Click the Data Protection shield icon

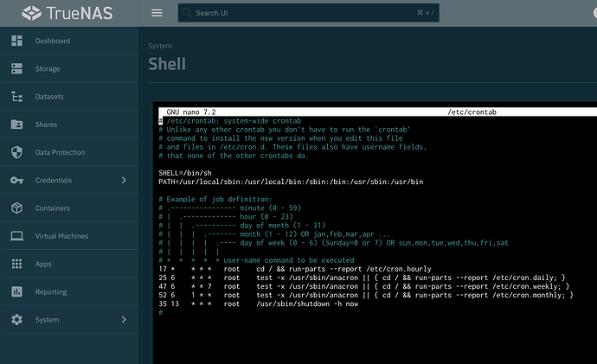(x=16, y=152)
